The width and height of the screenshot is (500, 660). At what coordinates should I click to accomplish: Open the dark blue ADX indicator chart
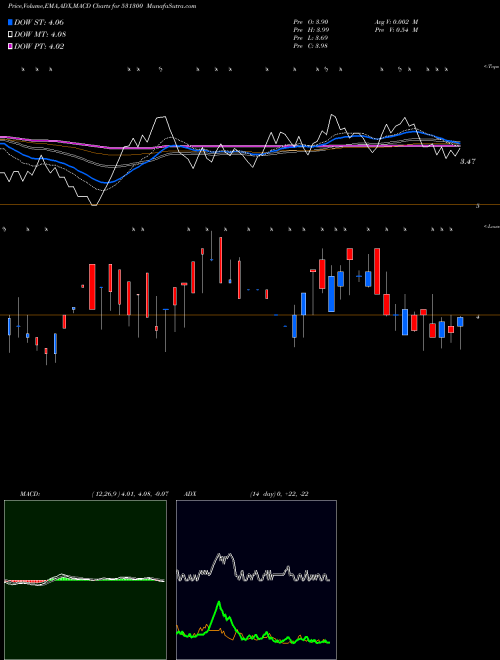pyautogui.click(x=256, y=580)
